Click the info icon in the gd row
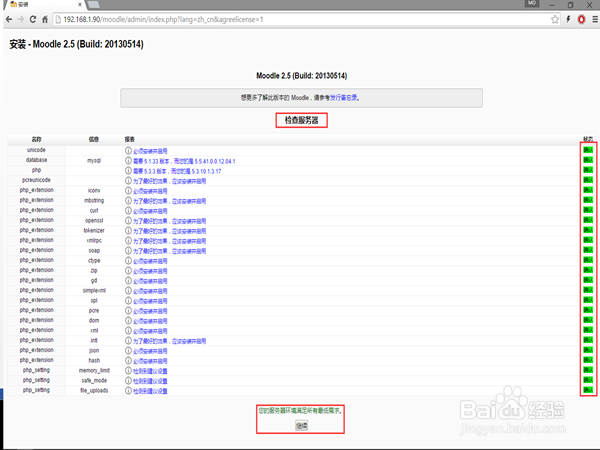This screenshot has height=450, width=600. [x=129, y=280]
